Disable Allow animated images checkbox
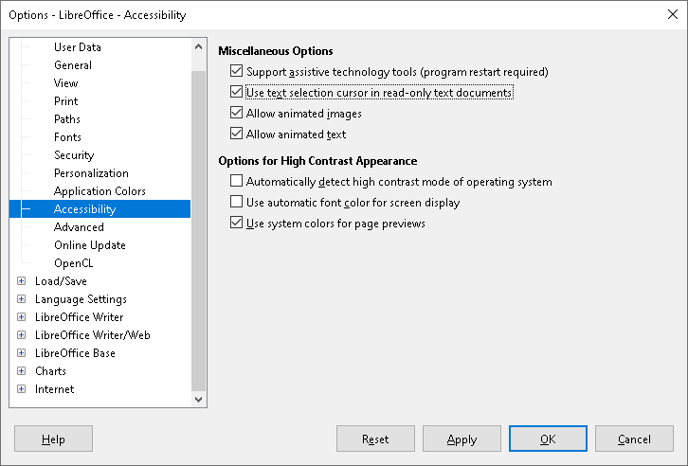The width and height of the screenshot is (688, 466). click(x=236, y=113)
